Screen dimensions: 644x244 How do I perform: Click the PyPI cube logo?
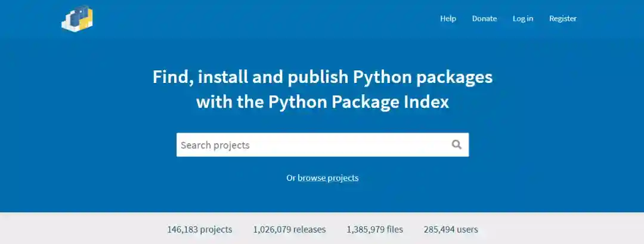coord(77,18)
